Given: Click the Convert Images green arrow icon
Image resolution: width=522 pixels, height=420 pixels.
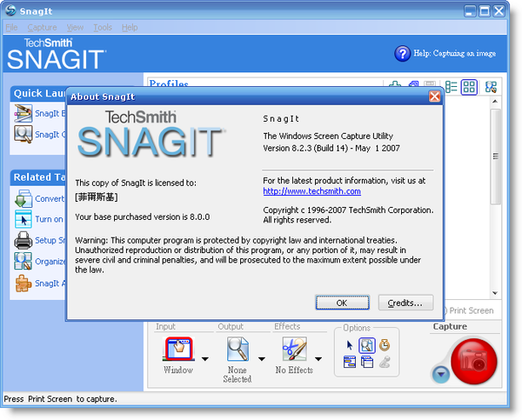Looking at the screenshot, I should pos(23,198).
